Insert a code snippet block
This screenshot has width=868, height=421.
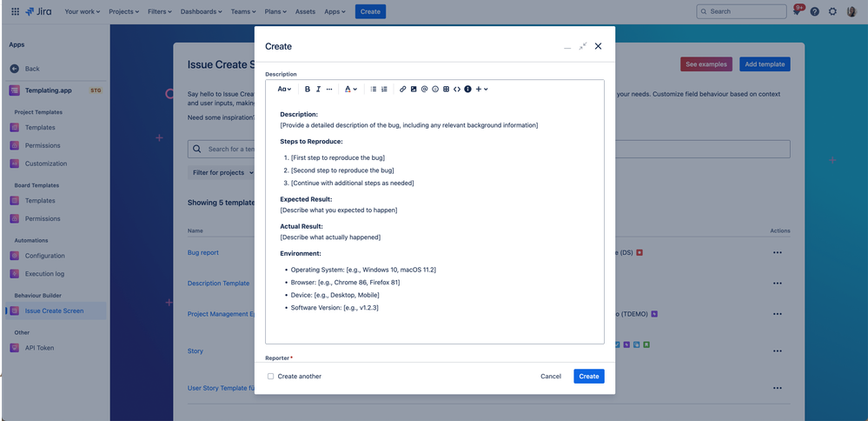[457, 90]
